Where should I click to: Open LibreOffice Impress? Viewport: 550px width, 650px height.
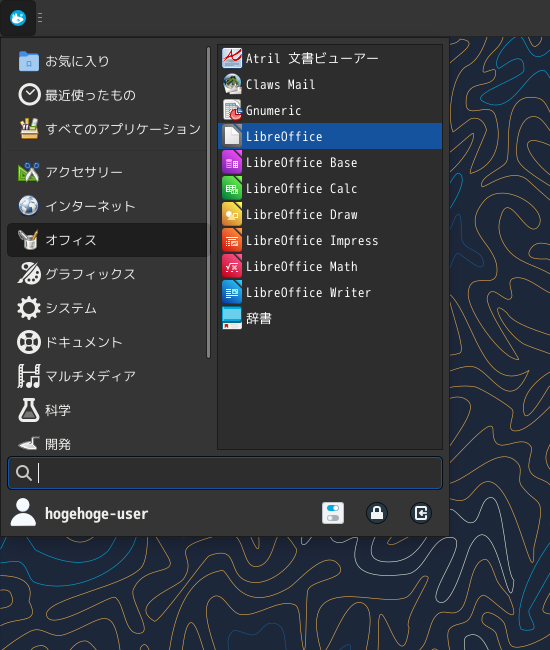pyautogui.click(x=330, y=240)
